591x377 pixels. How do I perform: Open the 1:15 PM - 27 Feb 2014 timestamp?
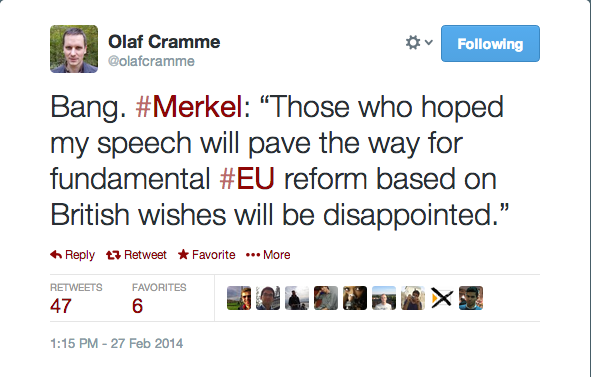click(x=116, y=343)
